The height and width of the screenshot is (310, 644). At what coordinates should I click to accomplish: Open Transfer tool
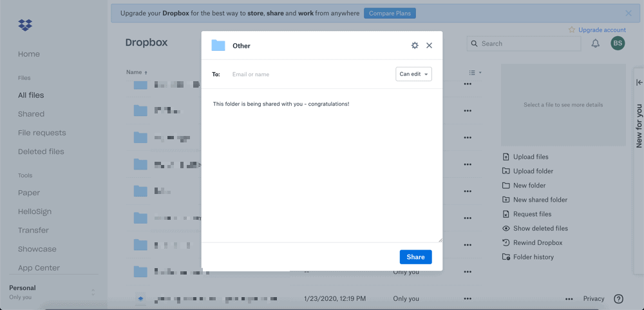click(33, 230)
